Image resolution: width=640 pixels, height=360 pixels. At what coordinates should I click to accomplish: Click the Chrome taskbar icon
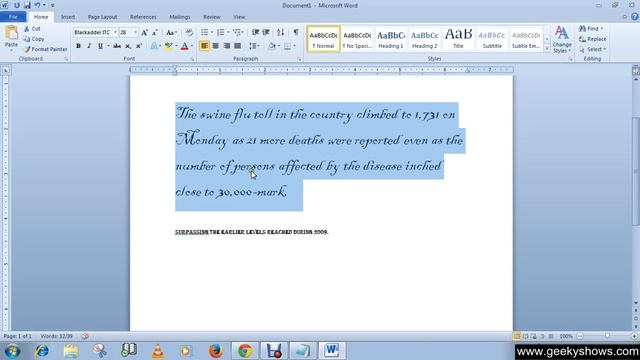[x=245, y=351]
